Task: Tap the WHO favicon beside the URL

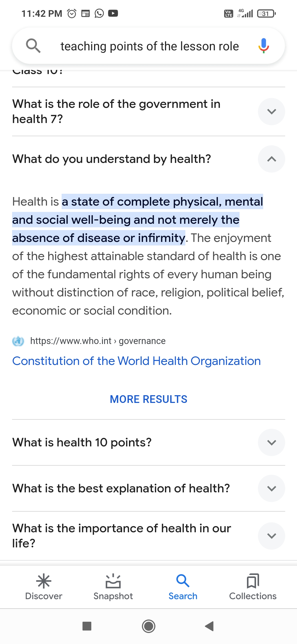Action: 18,341
